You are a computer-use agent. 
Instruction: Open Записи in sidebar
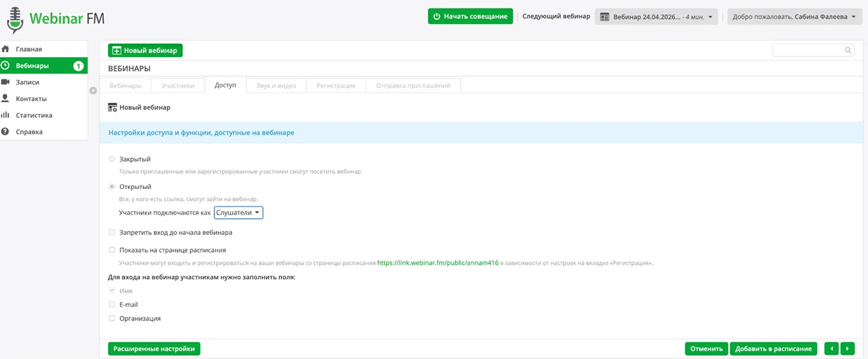(44, 82)
